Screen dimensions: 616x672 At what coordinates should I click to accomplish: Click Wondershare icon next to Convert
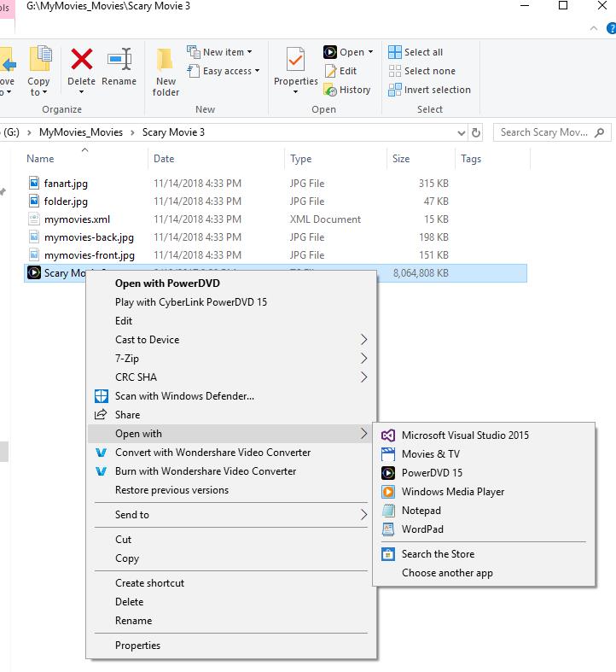click(101, 453)
